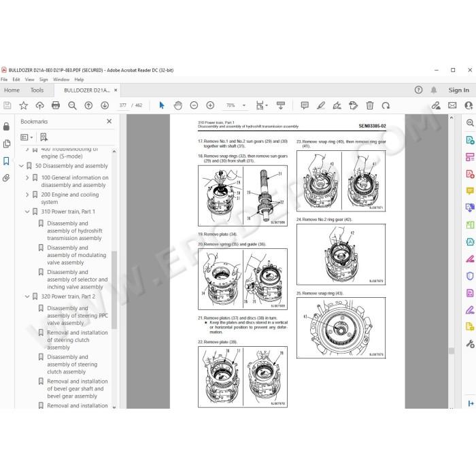Open the page thumbnails panel

coord(6,143)
